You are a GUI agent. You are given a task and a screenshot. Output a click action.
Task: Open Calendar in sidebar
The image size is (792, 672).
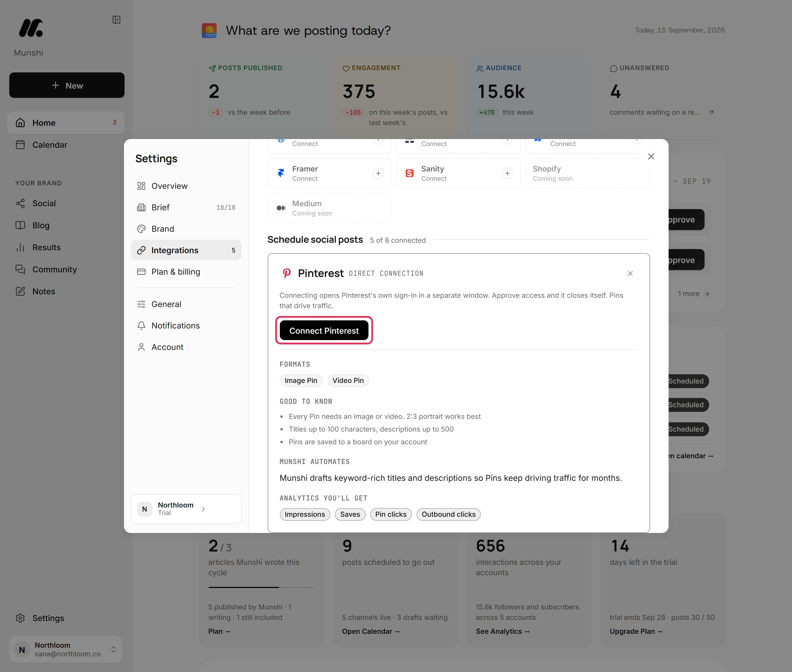click(65, 145)
